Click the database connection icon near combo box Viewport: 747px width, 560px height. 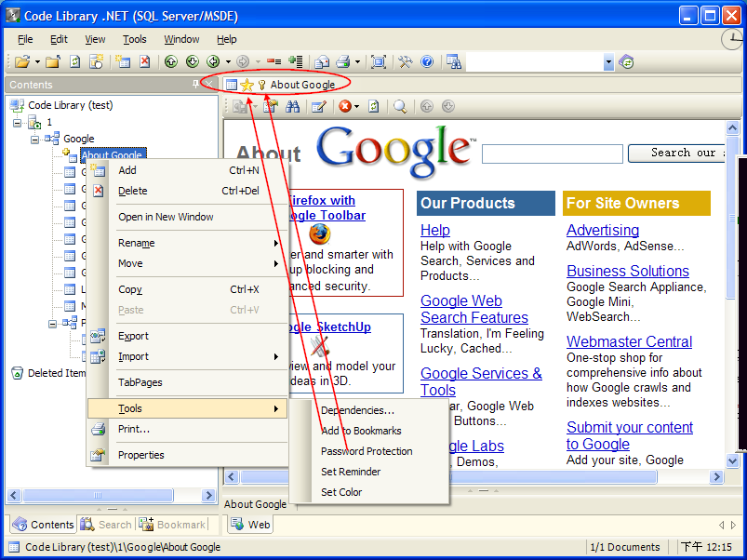(454, 62)
